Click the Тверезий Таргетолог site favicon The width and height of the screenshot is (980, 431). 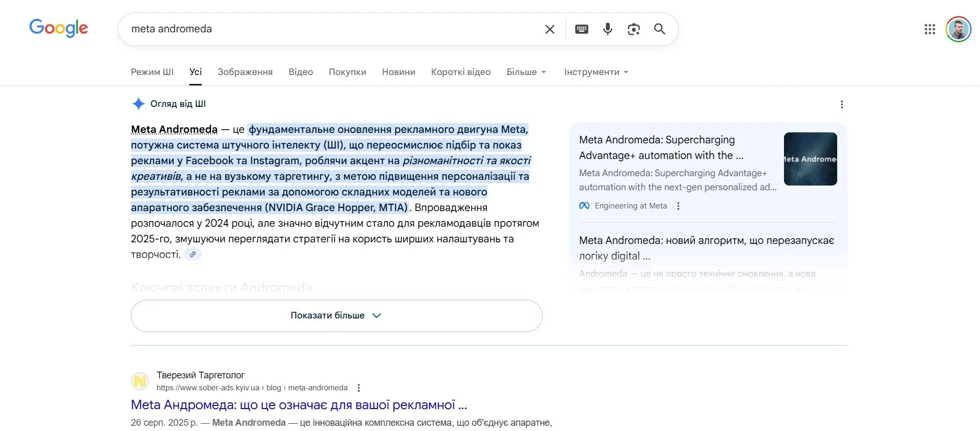pyautogui.click(x=140, y=381)
